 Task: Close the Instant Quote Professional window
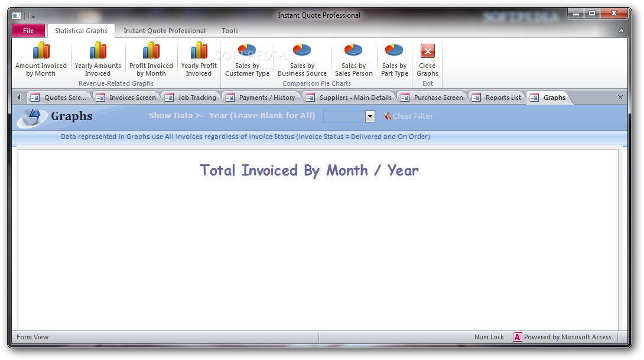coord(614,14)
